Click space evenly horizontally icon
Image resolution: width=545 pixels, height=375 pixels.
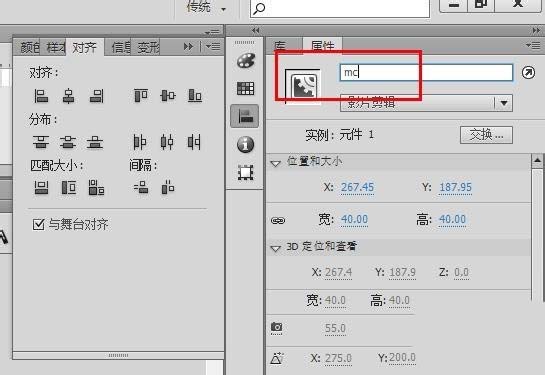[168, 188]
